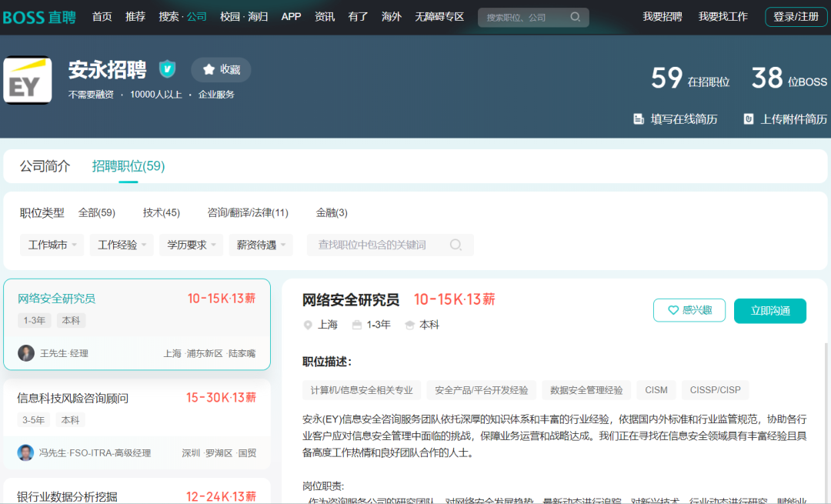
Task: Click the heart 感兴趣 button
Action: pyautogui.click(x=689, y=311)
